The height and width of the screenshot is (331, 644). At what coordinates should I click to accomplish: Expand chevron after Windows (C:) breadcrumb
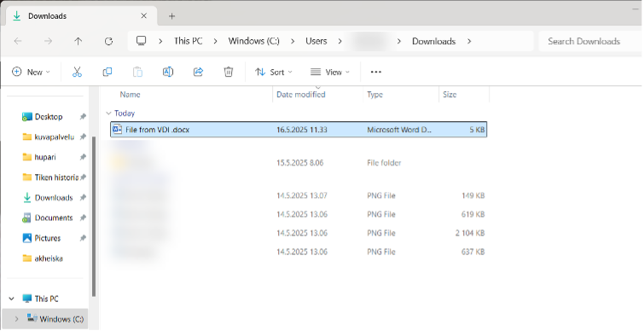click(293, 41)
